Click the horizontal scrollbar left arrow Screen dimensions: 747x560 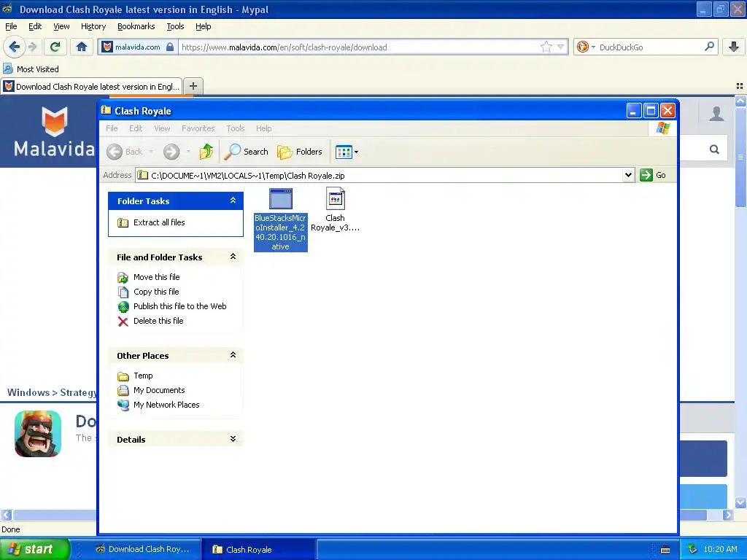(6, 514)
